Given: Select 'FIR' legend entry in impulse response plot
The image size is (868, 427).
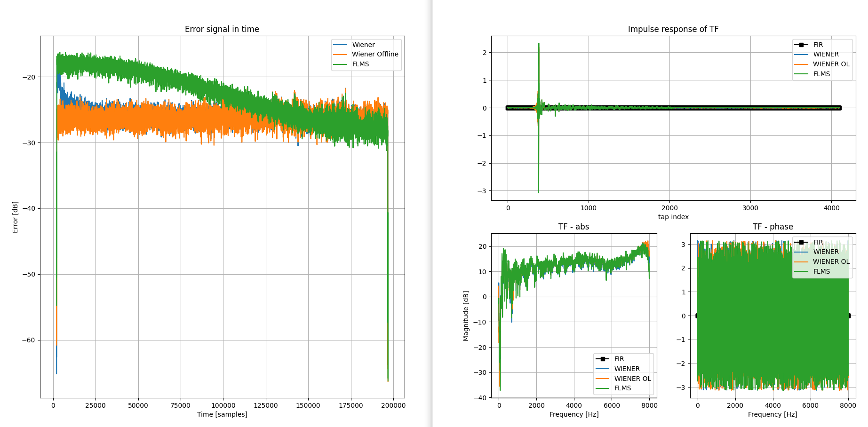Looking at the screenshot, I should pyautogui.click(x=818, y=45).
